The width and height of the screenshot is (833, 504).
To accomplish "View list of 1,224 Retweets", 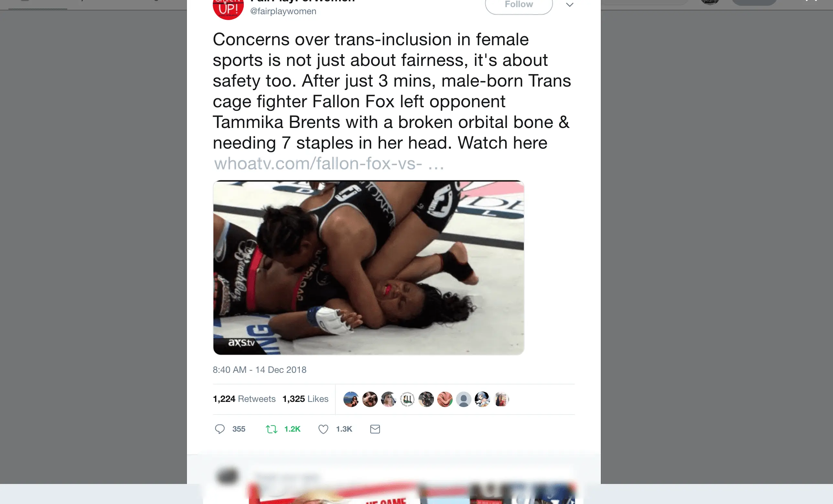I will point(244,399).
